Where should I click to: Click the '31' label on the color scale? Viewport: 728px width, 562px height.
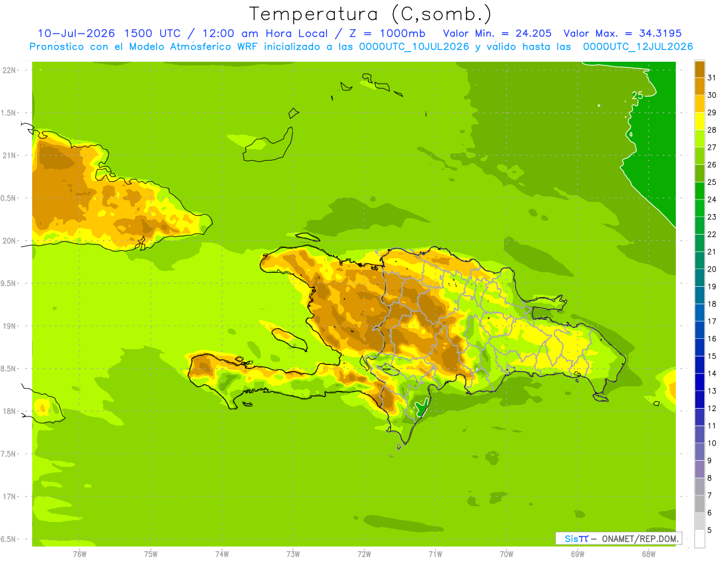pyautogui.click(x=712, y=78)
